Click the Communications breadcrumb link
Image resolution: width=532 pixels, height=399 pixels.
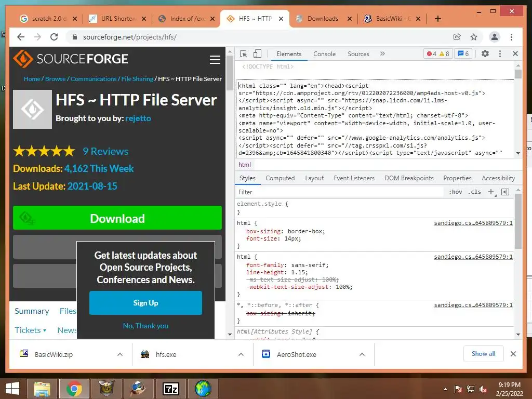coord(94,79)
